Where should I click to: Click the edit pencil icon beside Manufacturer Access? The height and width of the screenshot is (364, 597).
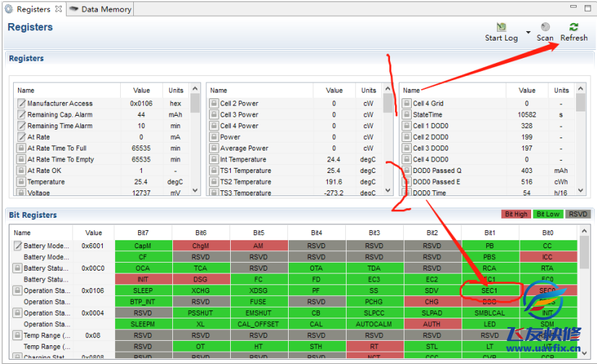click(21, 103)
